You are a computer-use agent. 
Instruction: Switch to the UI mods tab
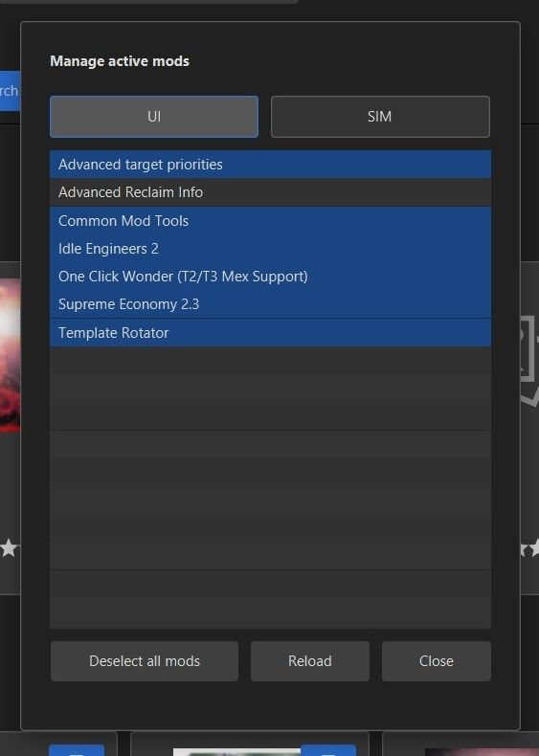154,117
